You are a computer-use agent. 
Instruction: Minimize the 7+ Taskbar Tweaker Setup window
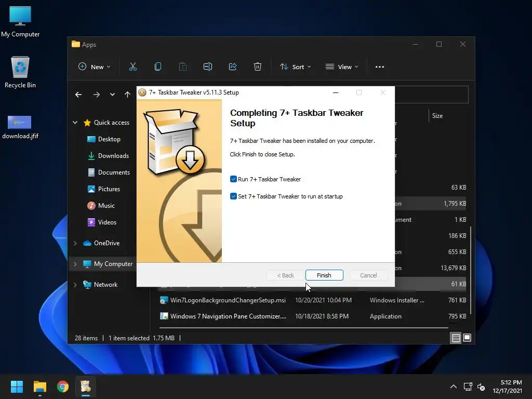[x=336, y=92]
